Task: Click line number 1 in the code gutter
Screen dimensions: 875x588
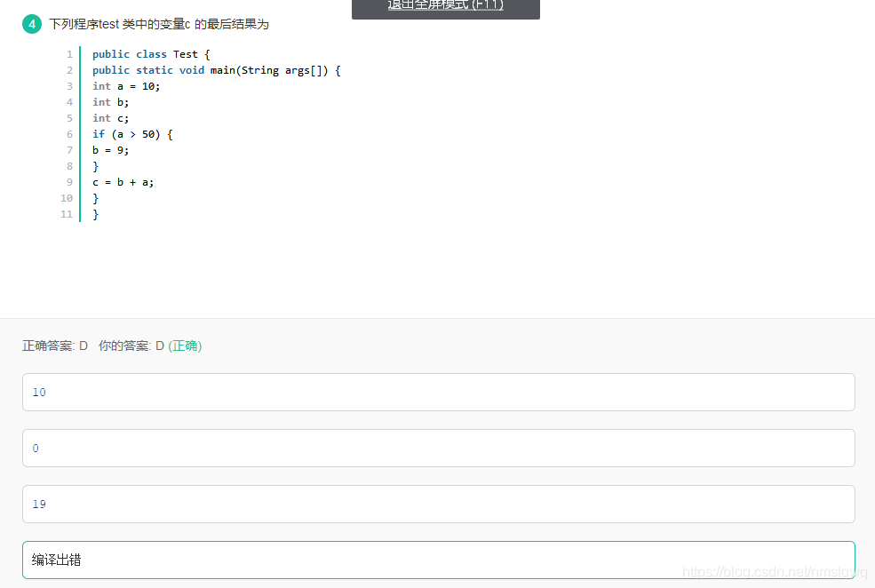Action: (69, 54)
